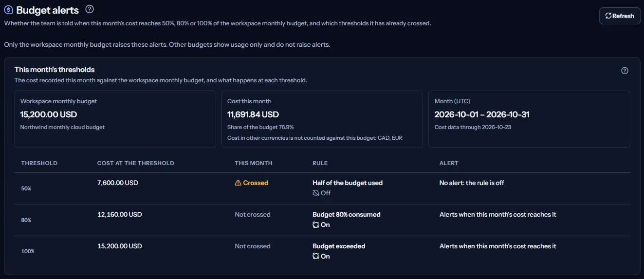Viewport: 644px width, 279px height.
Task: Click 'Cost data through 2026-10-23' text
Action: (x=473, y=127)
